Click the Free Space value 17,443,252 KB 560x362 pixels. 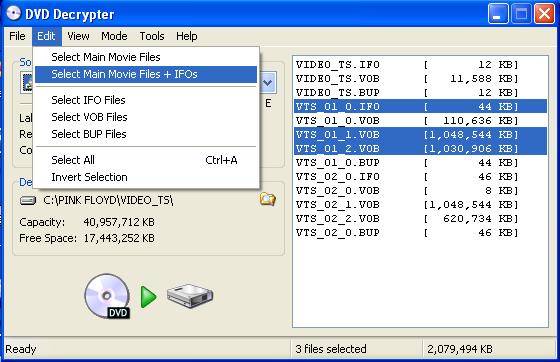tap(119, 238)
